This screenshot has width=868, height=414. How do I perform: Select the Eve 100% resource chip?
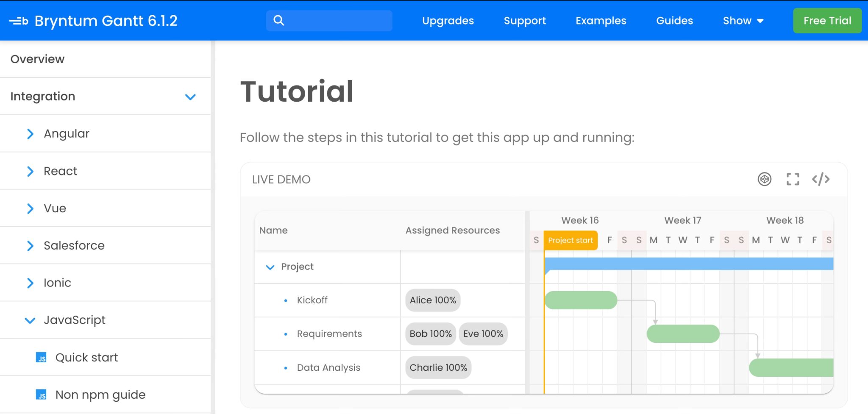click(x=483, y=334)
